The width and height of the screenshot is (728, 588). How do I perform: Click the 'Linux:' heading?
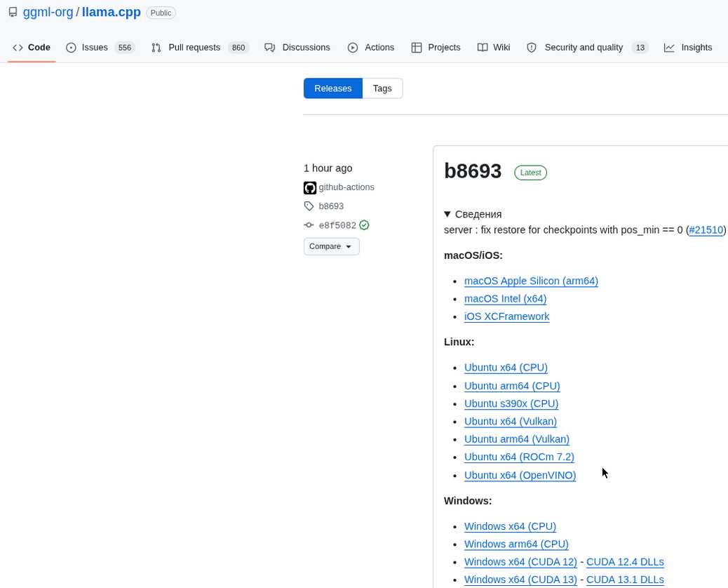pyautogui.click(x=459, y=342)
